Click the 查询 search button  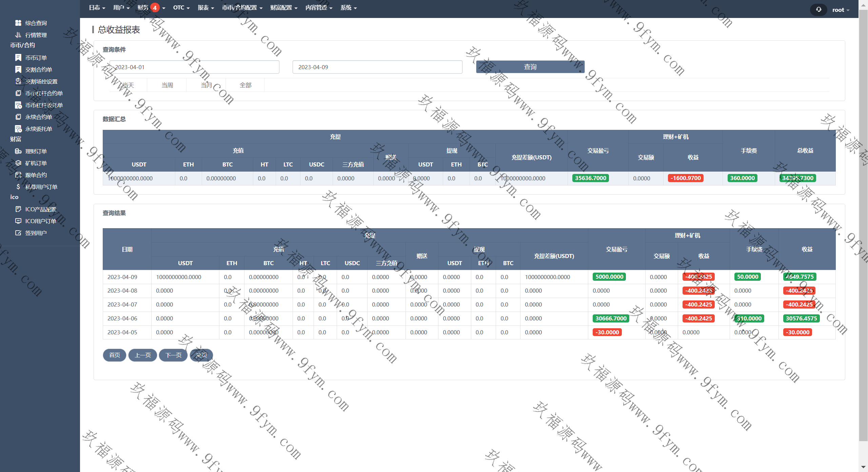coord(530,67)
